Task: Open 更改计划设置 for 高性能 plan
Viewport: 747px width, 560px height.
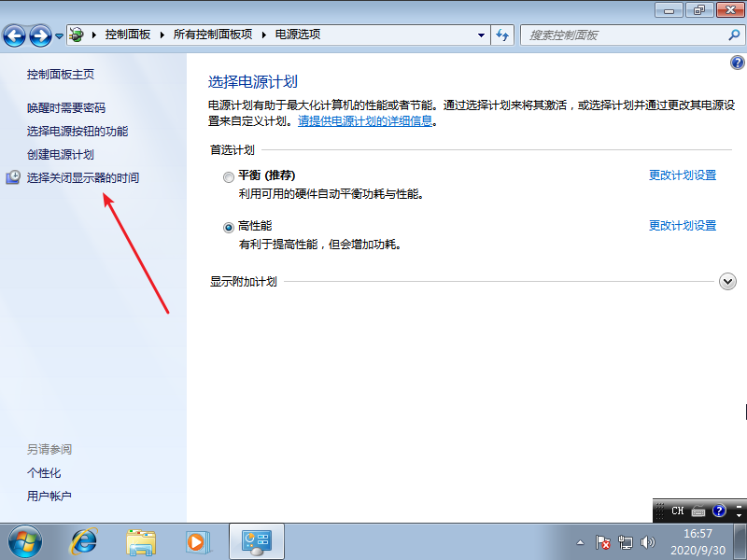Action: click(x=682, y=225)
